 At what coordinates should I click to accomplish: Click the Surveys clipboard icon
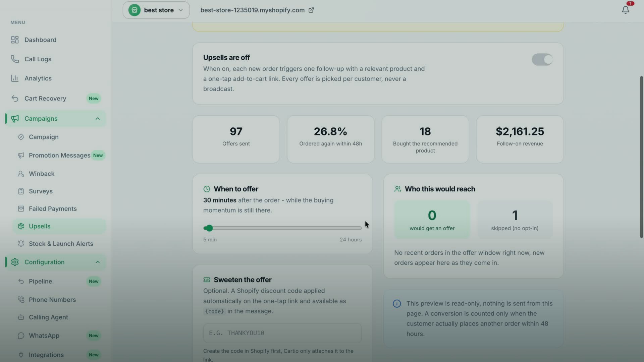click(x=21, y=191)
